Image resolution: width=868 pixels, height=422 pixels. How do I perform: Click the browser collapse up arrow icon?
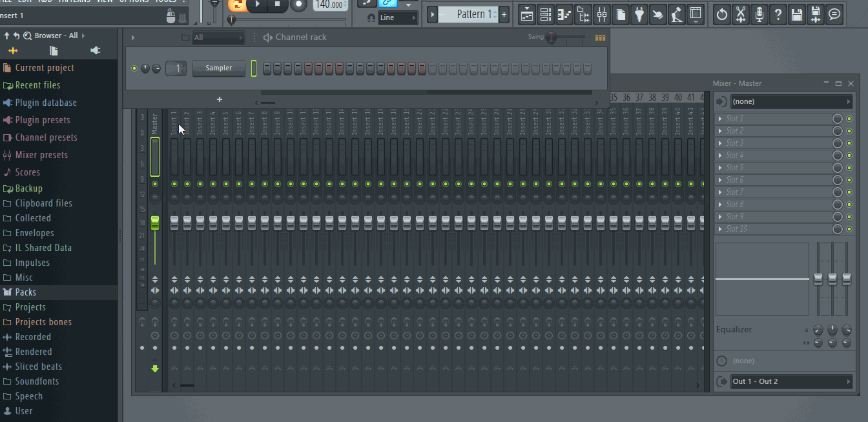point(6,35)
